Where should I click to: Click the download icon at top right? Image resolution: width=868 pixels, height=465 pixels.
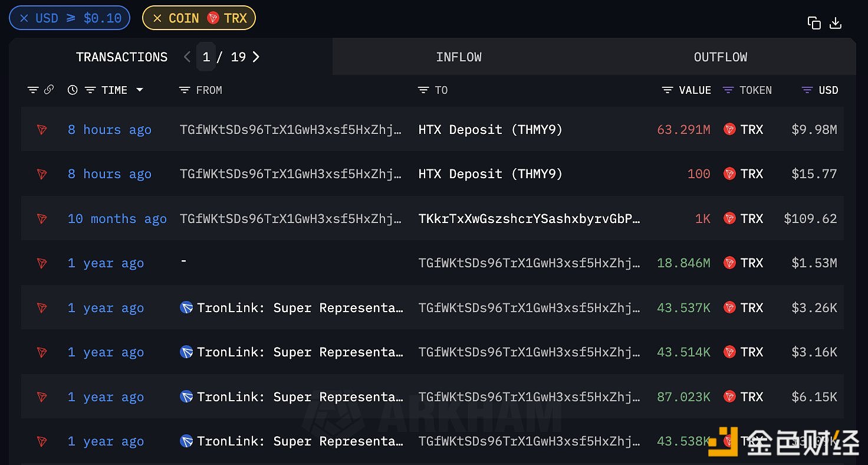pos(835,23)
